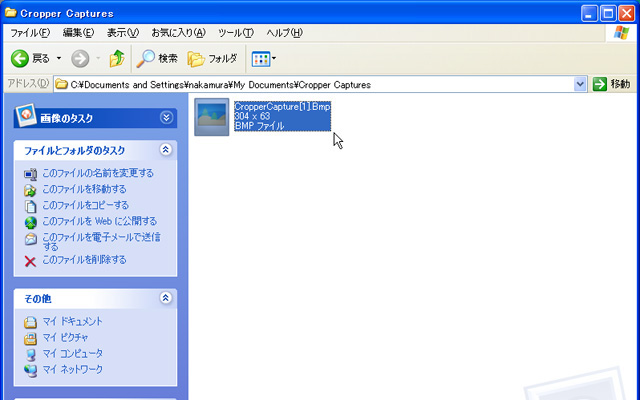
Task: Collapse the ファイルとフォルダのタスク panel
Action: point(165,150)
